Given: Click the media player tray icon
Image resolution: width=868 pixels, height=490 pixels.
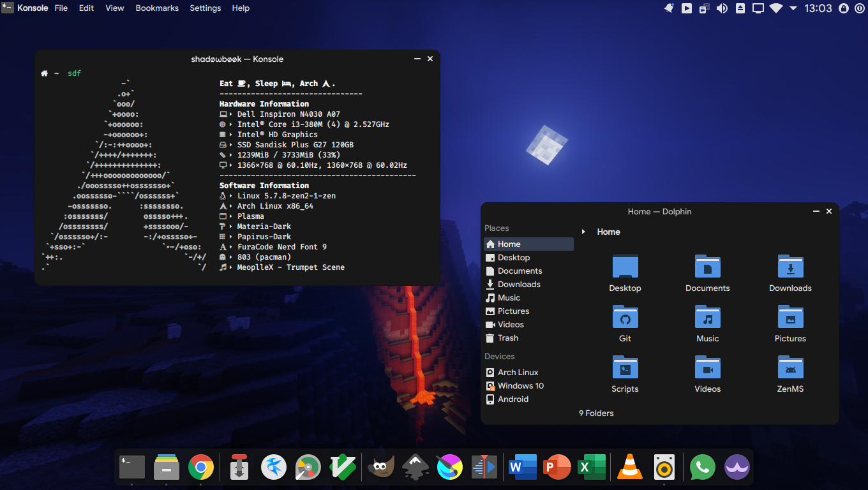Looking at the screenshot, I should click(687, 8).
